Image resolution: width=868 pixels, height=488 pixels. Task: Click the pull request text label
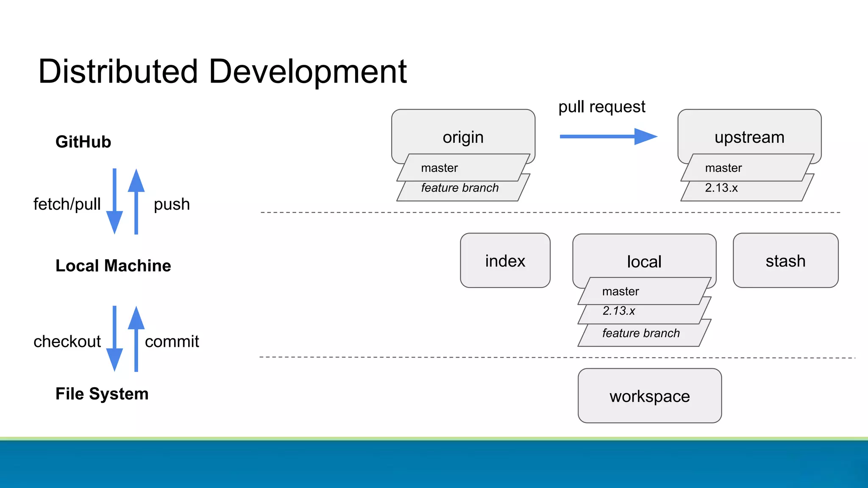tap(601, 107)
